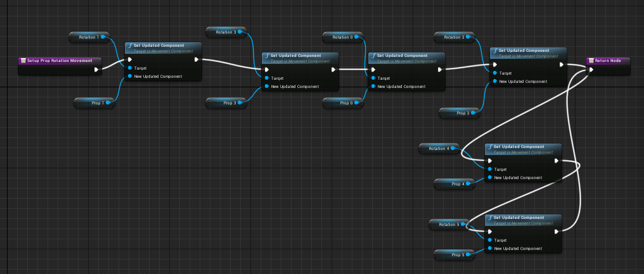Viewport: 644px width, 274px height.
Task: Select the Rotation 0 variable node
Action: tap(342, 37)
